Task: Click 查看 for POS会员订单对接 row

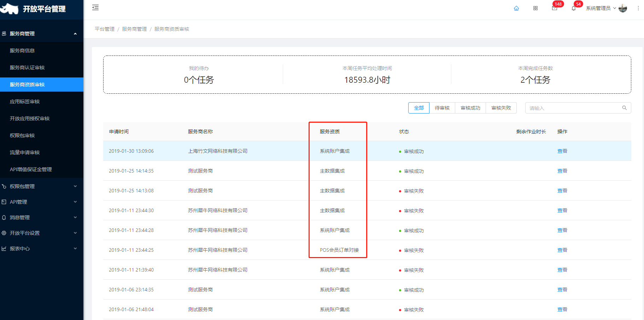Action: pyautogui.click(x=562, y=250)
